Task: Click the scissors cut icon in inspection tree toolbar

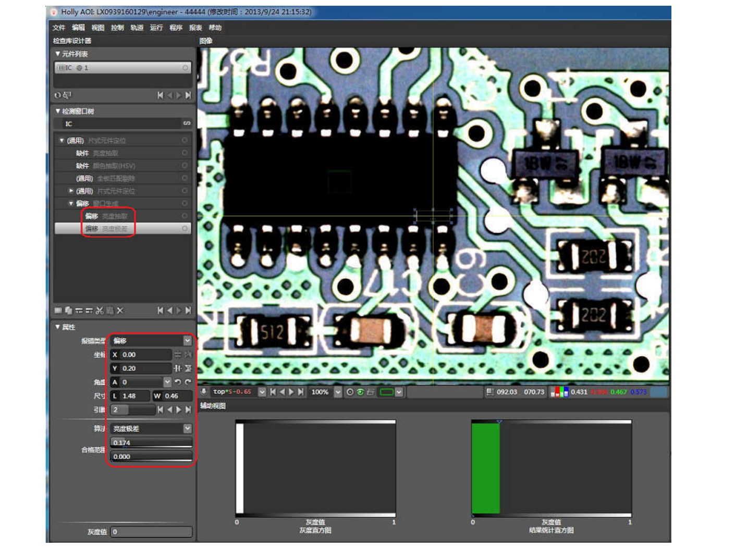Action: click(x=100, y=310)
